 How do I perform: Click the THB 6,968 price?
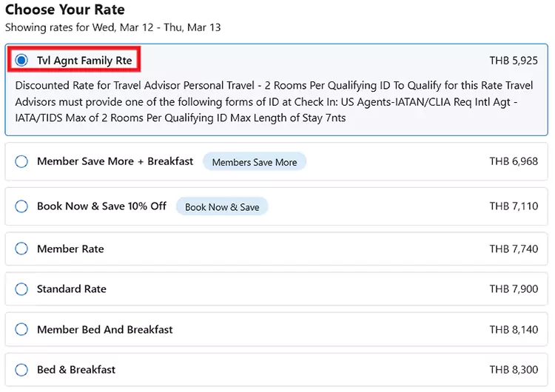pos(514,161)
